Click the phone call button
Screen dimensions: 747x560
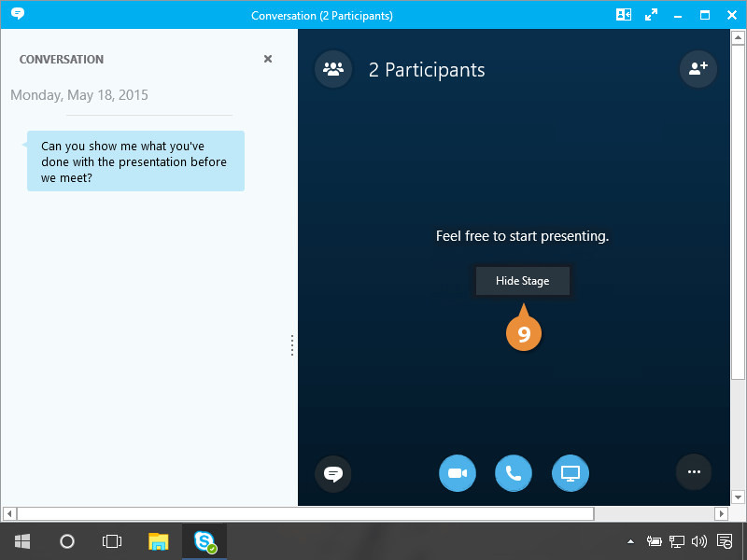click(x=514, y=473)
